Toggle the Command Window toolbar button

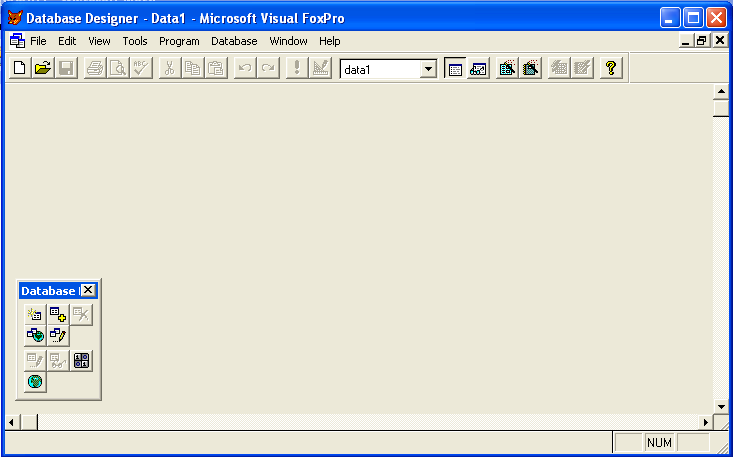click(x=455, y=69)
